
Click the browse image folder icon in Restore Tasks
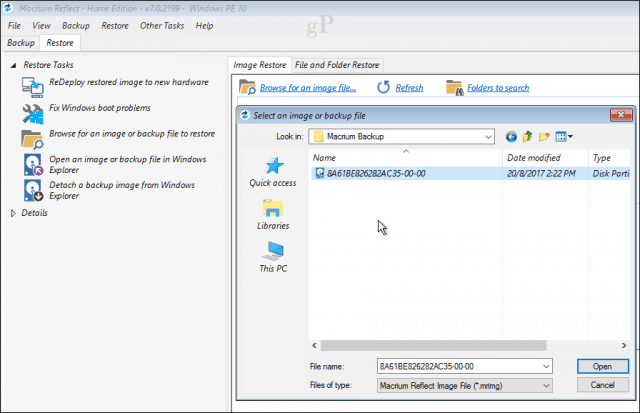32,140
